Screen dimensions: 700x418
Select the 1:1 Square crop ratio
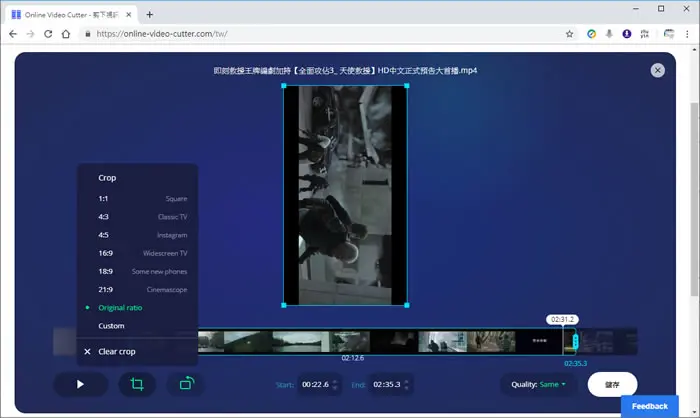tap(138, 198)
